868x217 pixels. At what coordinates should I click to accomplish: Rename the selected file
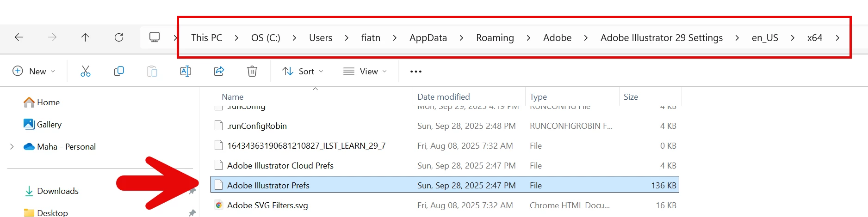pos(186,71)
